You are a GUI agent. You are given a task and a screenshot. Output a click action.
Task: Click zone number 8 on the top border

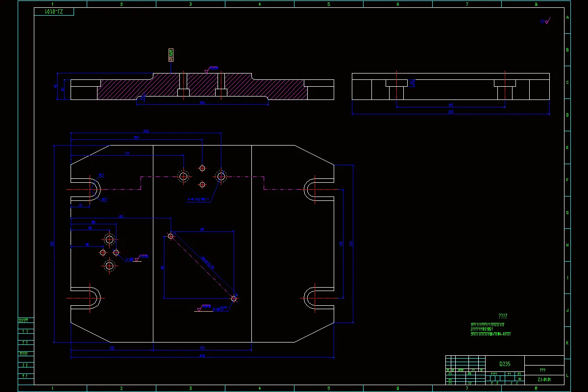click(536, 4)
